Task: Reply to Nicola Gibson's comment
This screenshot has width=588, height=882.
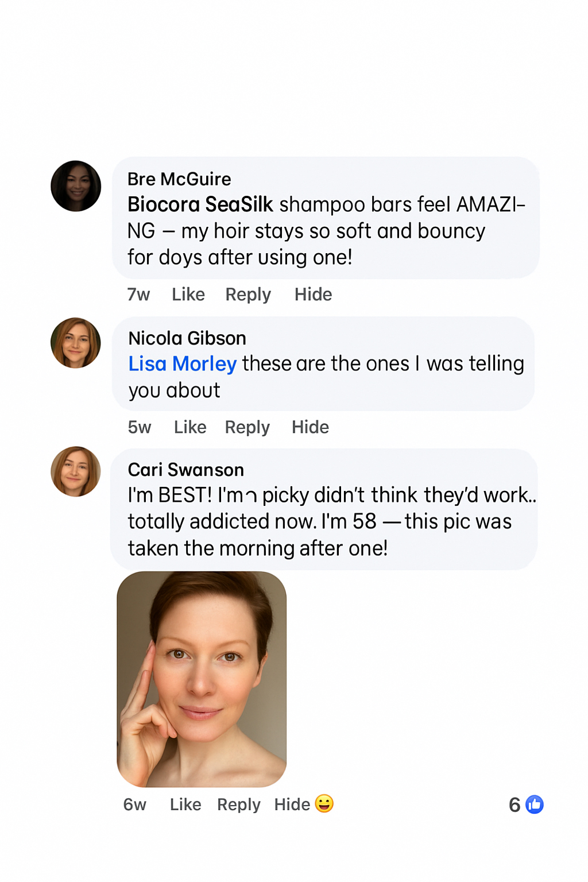Action: pyautogui.click(x=247, y=427)
